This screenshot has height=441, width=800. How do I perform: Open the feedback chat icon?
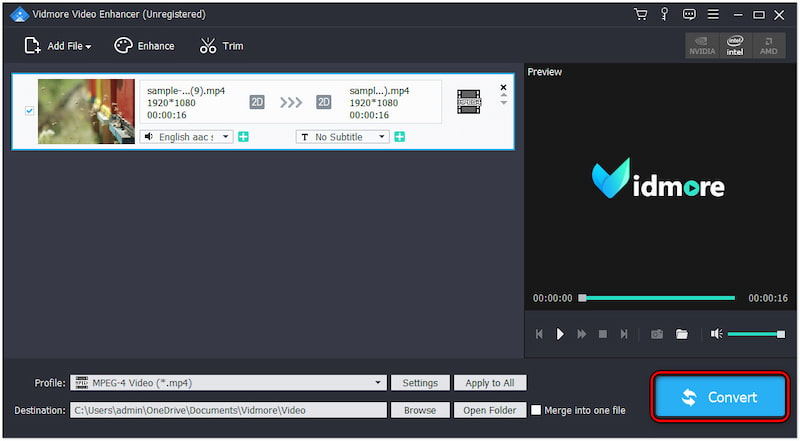coord(689,15)
